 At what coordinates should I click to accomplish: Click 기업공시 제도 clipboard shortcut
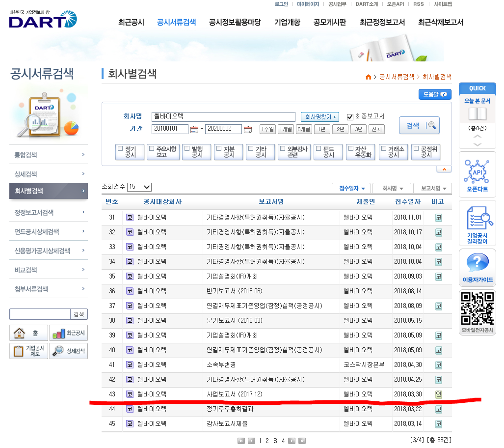(28, 351)
